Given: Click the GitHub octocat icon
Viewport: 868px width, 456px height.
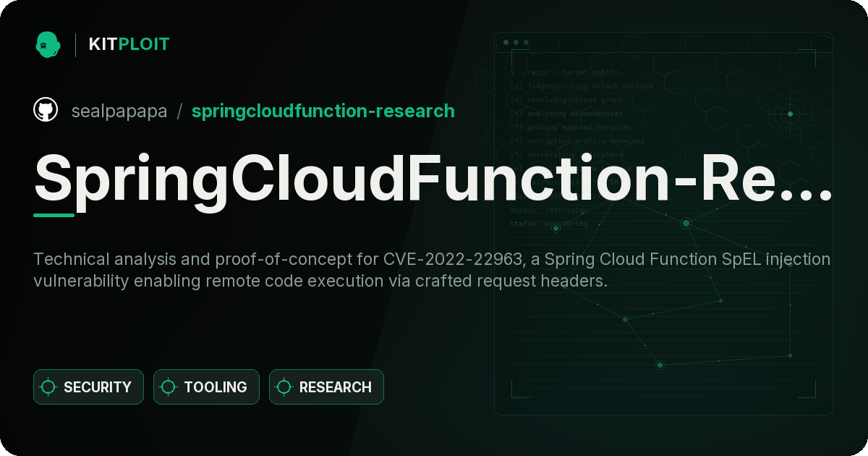Looking at the screenshot, I should click(x=46, y=110).
